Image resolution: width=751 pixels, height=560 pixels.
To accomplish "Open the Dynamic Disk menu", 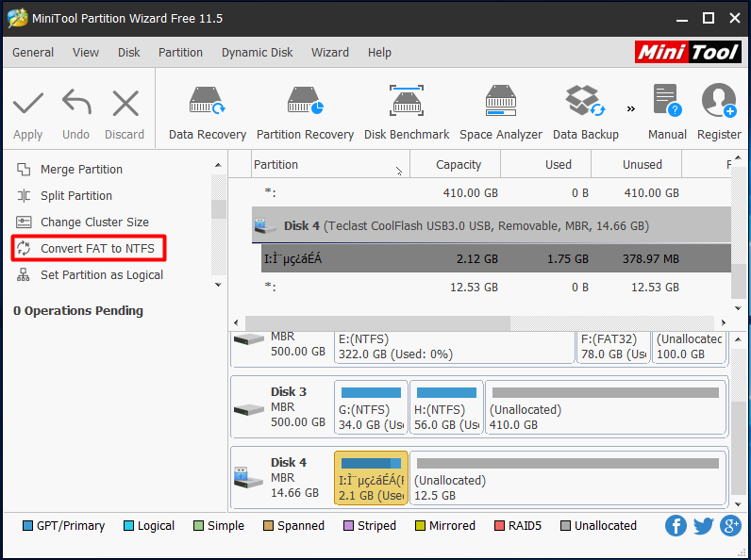I will click(258, 52).
